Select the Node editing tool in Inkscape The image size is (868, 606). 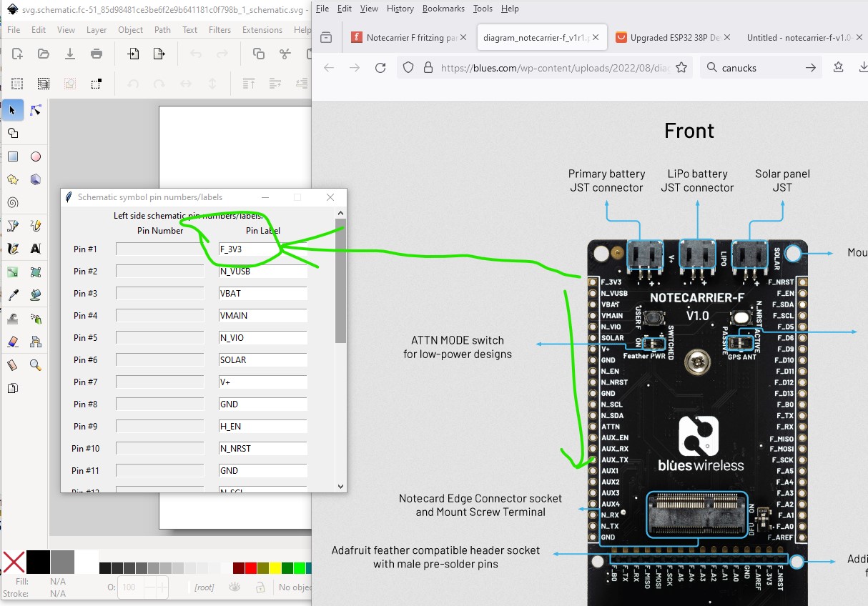click(x=36, y=110)
